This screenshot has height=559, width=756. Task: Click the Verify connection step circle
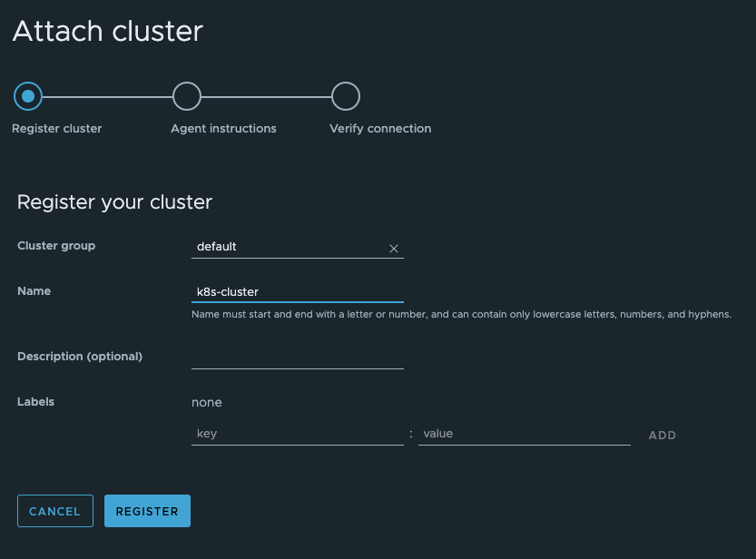345,95
